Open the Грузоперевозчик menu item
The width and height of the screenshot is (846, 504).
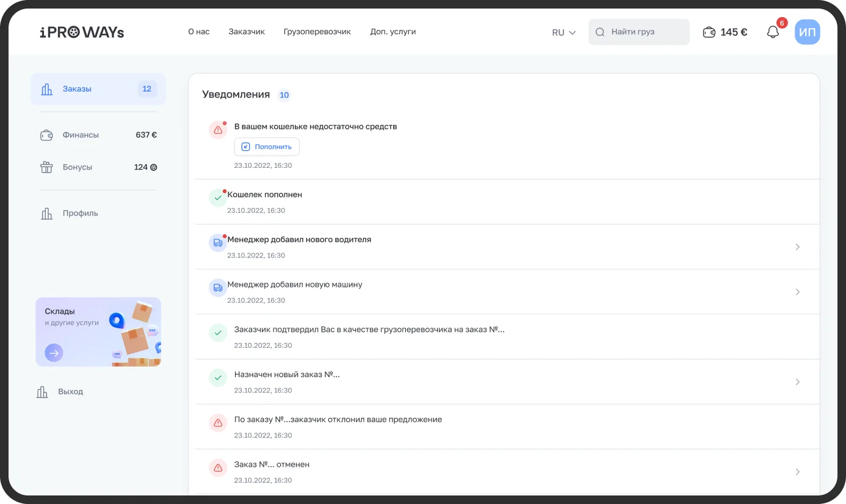[317, 32]
